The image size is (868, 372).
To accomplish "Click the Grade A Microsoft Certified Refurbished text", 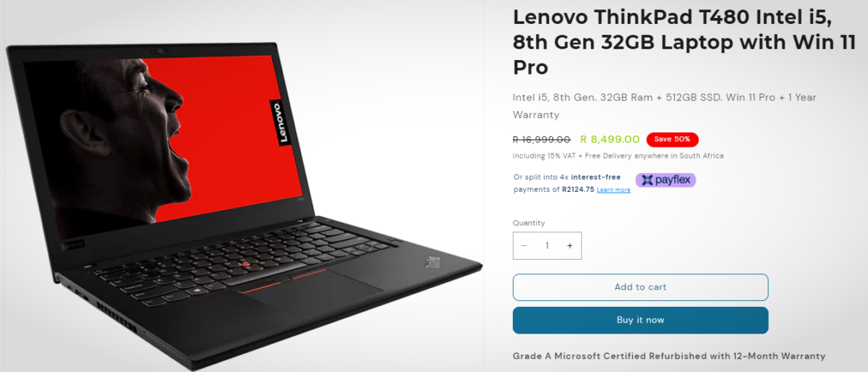I will coord(669,356).
